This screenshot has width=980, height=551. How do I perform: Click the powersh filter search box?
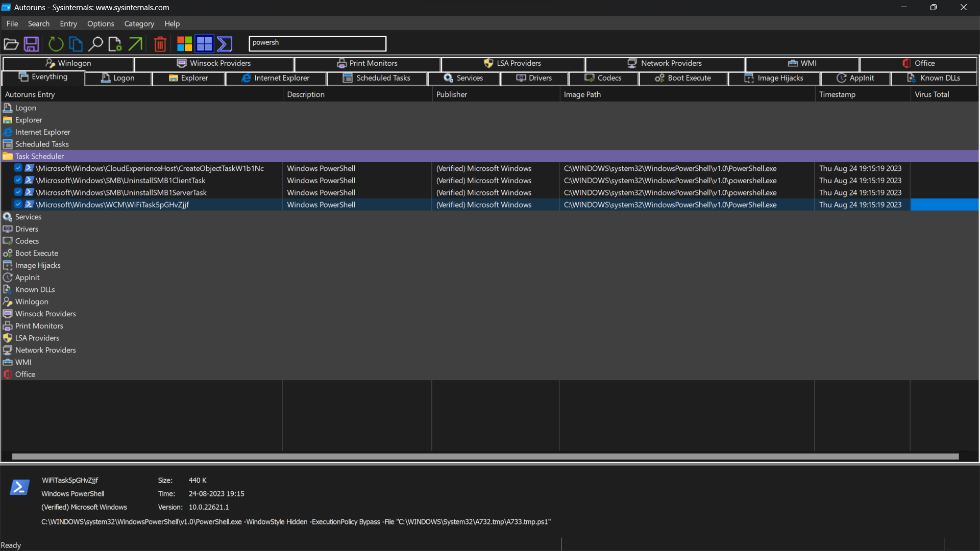(x=317, y=43)
